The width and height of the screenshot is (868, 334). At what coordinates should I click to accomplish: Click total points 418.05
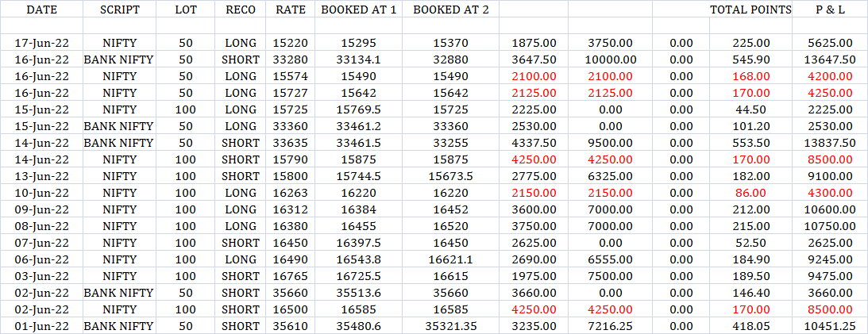coord(750,326)
